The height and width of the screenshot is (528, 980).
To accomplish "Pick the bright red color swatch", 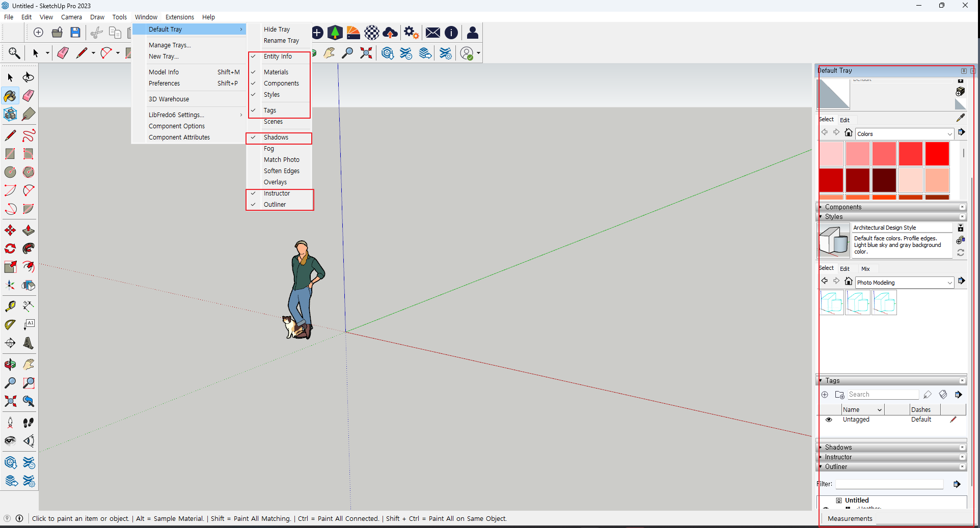I will (937, 154).
